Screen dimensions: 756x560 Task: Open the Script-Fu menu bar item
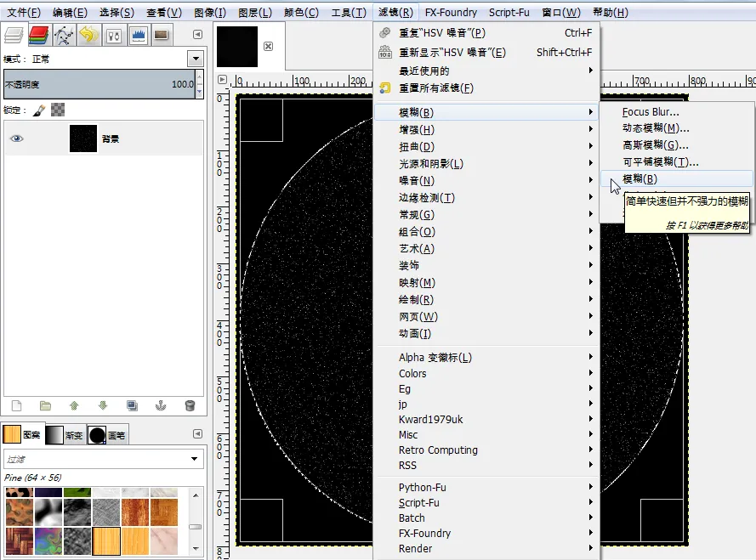tap(509, 12)
